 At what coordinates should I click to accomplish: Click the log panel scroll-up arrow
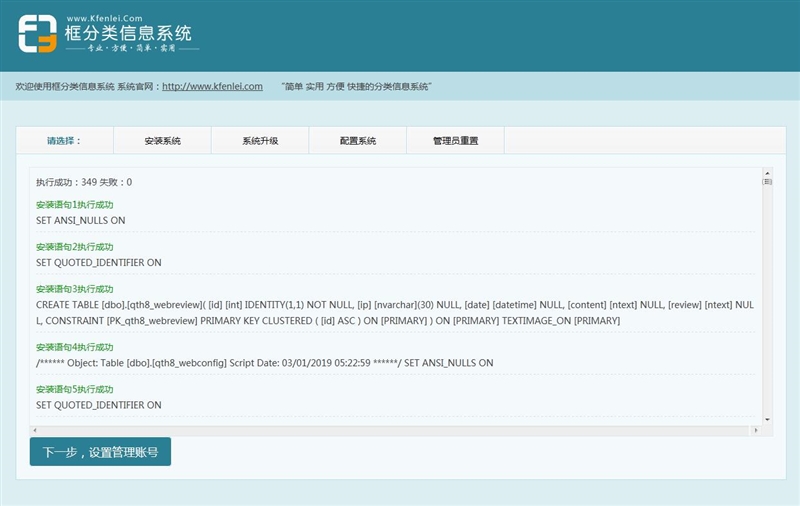[x=767, y=173]
